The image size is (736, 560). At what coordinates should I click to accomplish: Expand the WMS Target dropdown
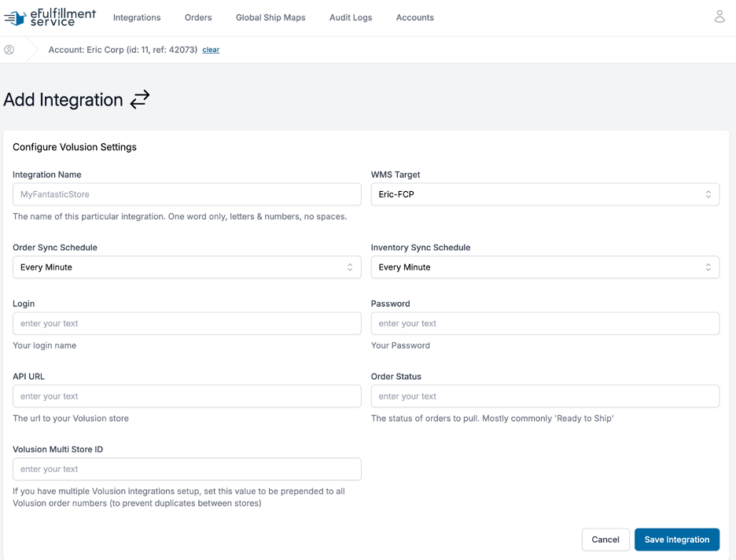pyautogui.click(x=545, y=194)
